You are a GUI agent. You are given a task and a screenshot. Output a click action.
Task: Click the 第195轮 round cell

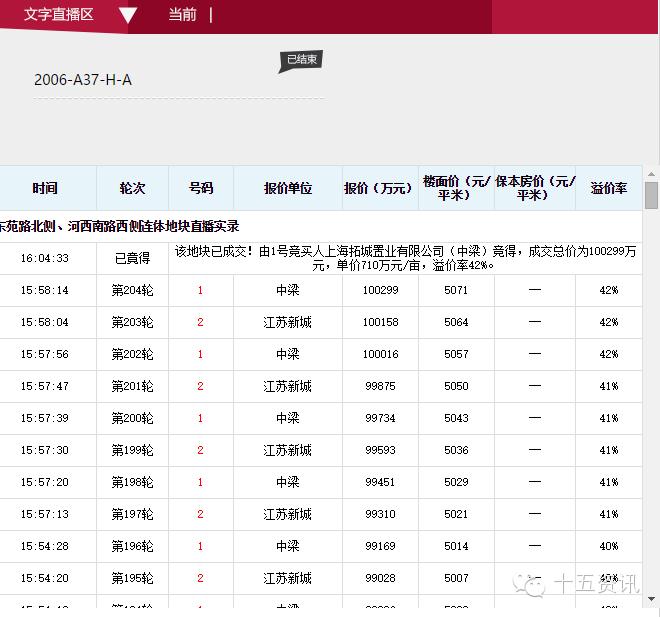[132, 578]
